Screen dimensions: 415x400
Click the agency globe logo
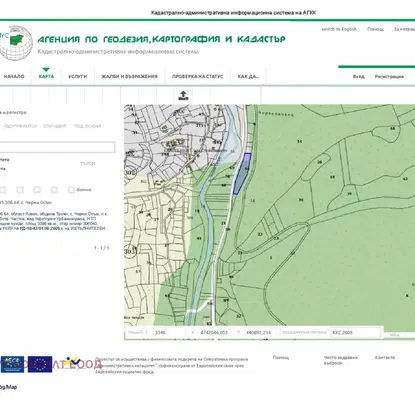tap(16, 43)
